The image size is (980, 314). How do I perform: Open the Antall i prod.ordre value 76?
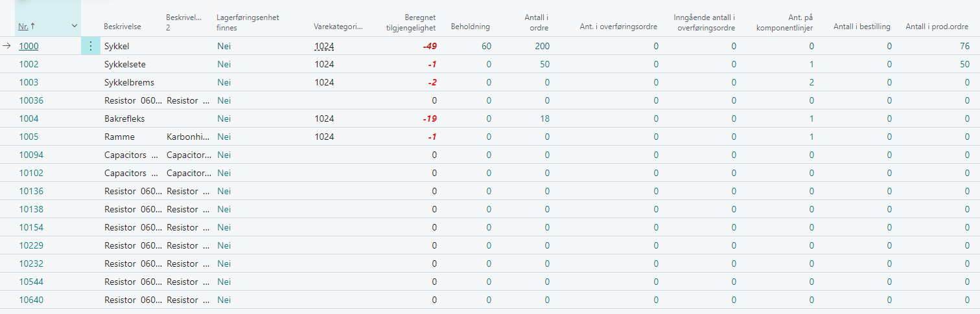pyautogui.click(x=964, y=46)
